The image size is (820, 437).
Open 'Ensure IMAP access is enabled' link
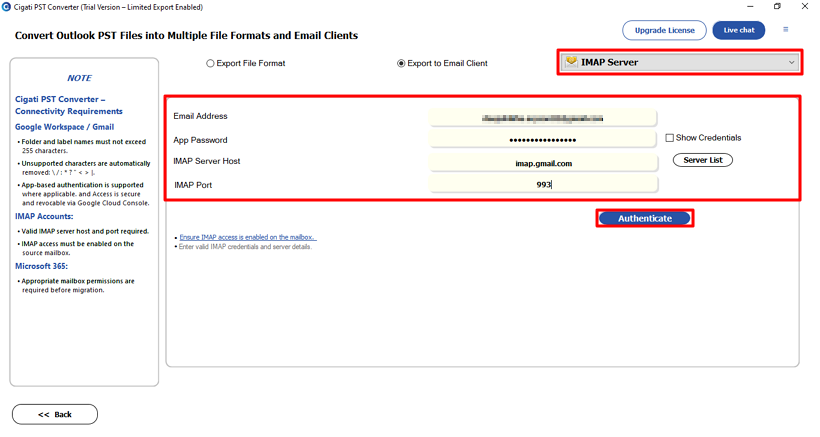pos(248,237)
